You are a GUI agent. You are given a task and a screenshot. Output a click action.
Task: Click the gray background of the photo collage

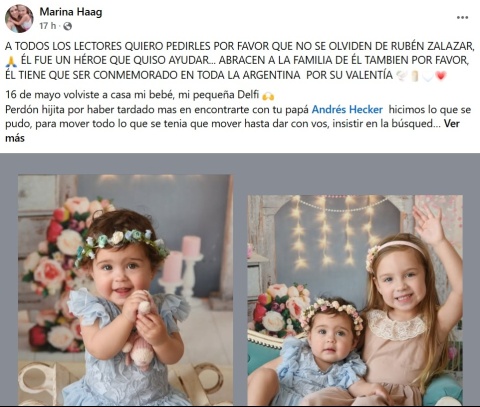coord(240,167)
